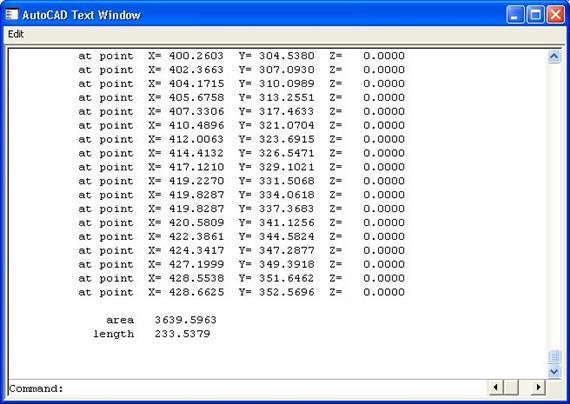Click the horizontal scrollbar left arrow
Viewport: 570px width, 404px height.
pos(496,387)
